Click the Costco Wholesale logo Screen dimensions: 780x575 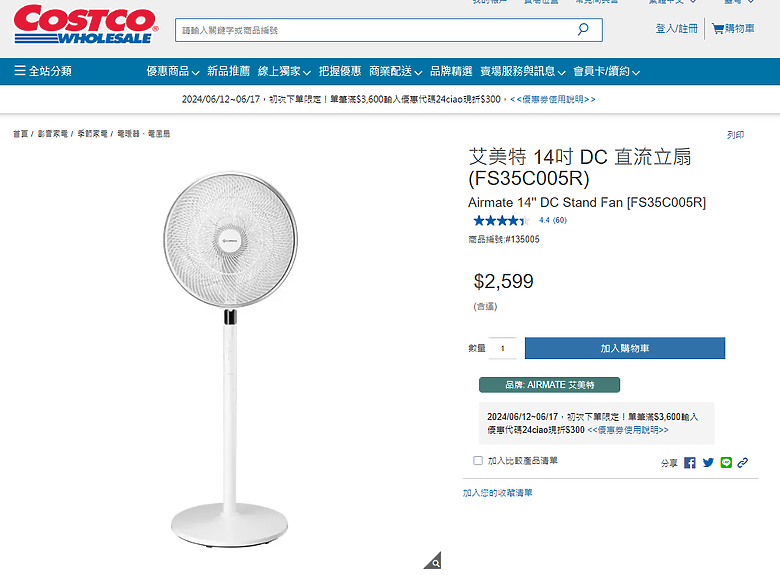tap(86, 24)
